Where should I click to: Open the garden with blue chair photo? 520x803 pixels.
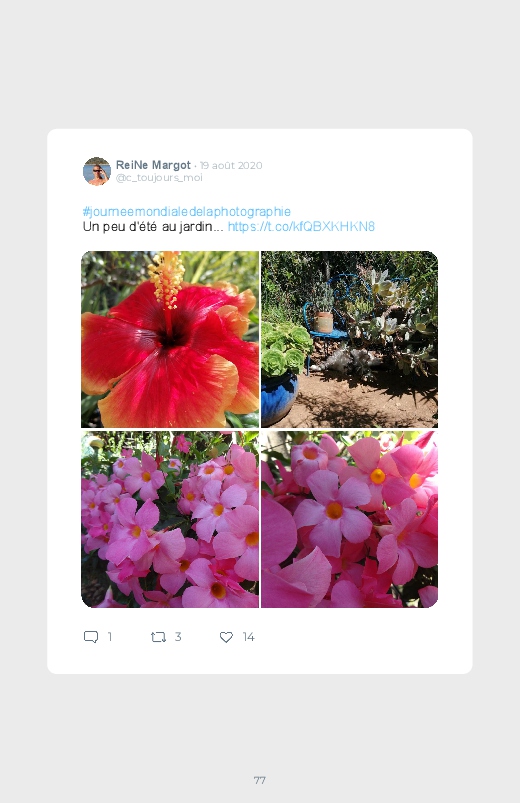(x=349, y=339)
